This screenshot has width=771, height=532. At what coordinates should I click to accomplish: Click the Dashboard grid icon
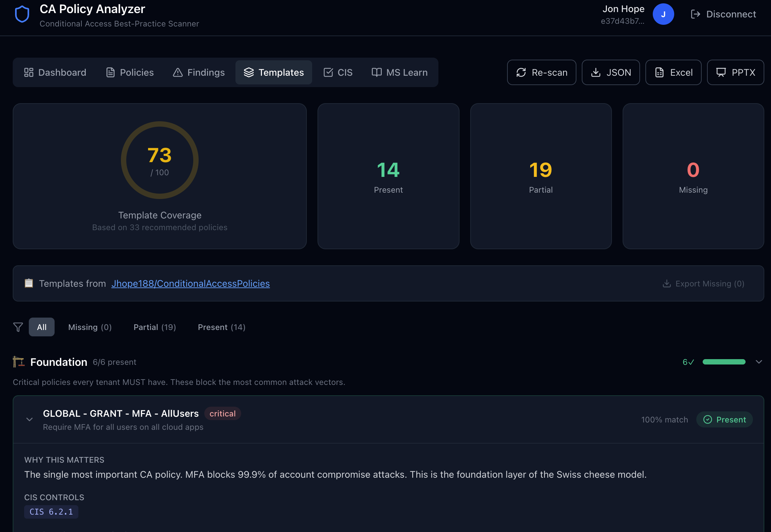tap(29, 72)
